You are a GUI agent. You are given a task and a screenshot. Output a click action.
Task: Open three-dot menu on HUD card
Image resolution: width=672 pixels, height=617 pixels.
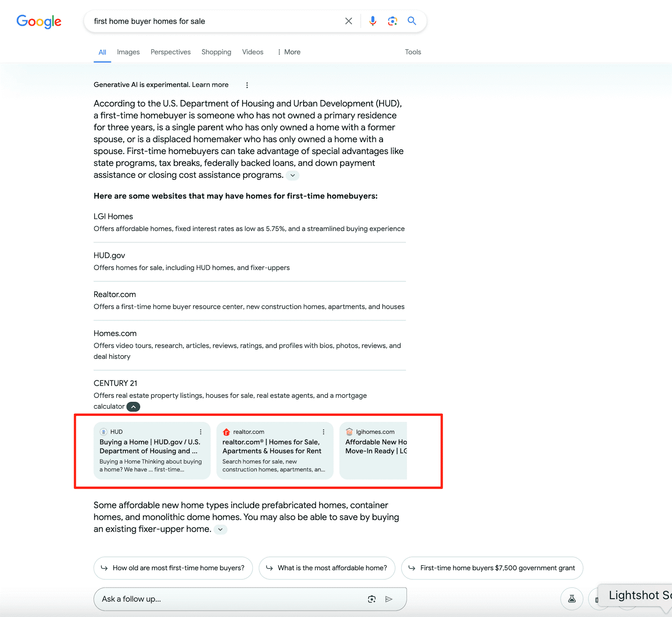click(x=201, y=432)
